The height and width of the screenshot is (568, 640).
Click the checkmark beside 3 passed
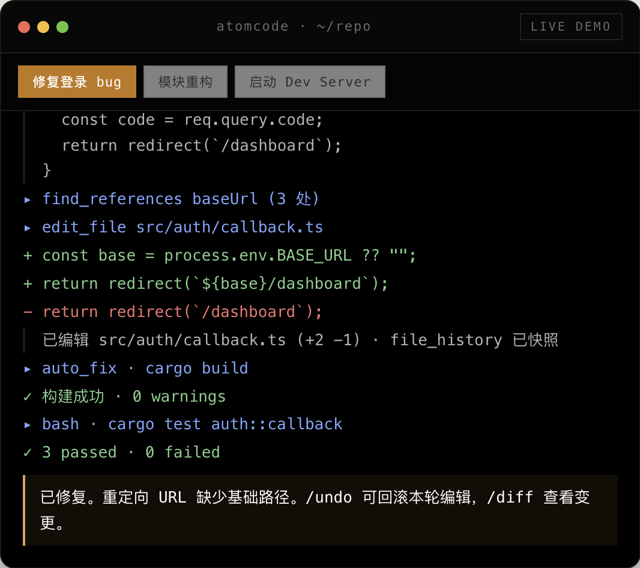click(27, 453)
